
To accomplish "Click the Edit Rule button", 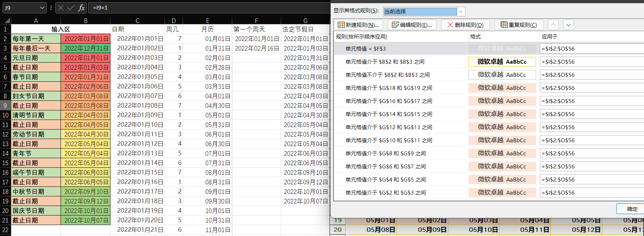I will pyautogui.click(x=412, y=25).
